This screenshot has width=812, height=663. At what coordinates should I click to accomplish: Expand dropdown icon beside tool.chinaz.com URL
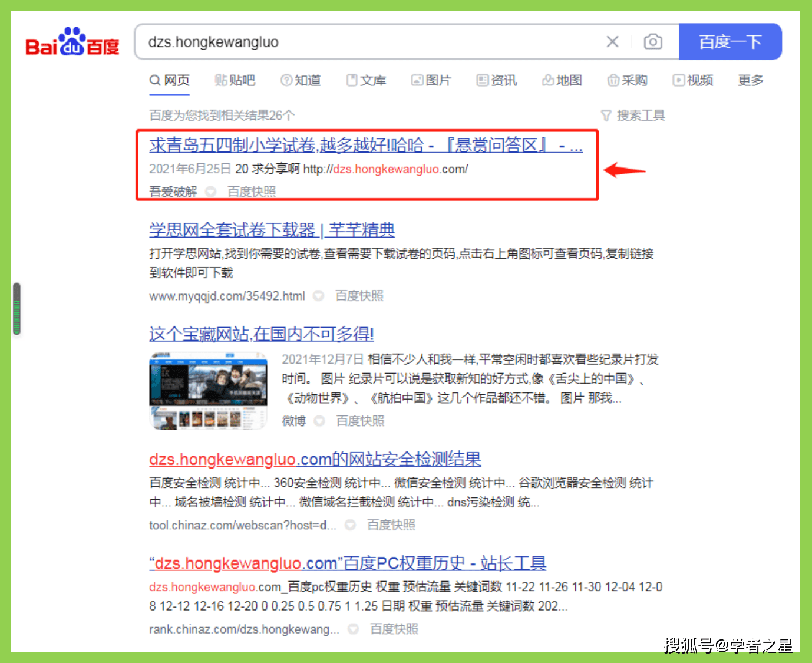pos(350,525)
